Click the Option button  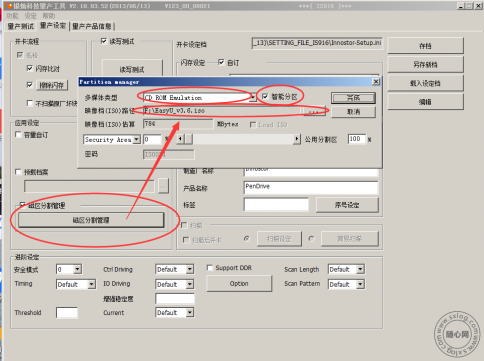point(239,283)
